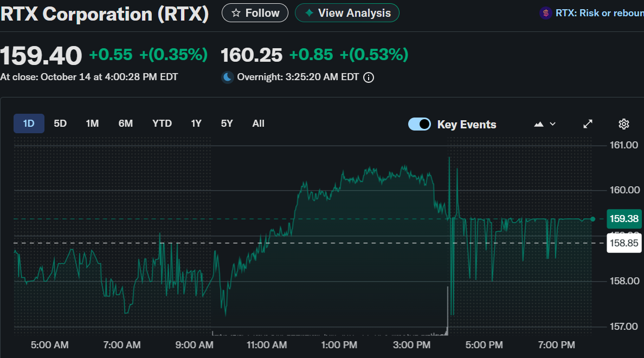Click the overnight moon icon
Screen dimensions: 644x358
point(228,77)
